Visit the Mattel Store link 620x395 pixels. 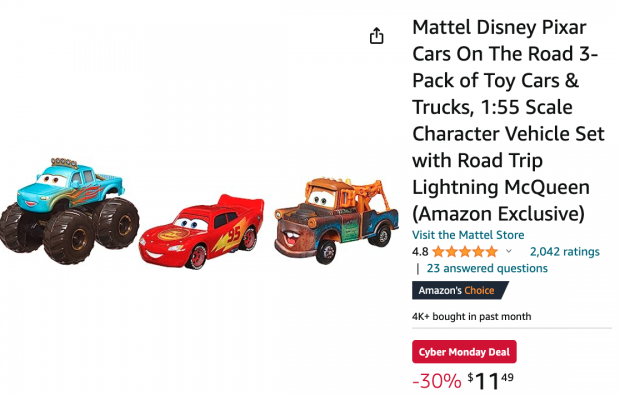click(468, 235)
